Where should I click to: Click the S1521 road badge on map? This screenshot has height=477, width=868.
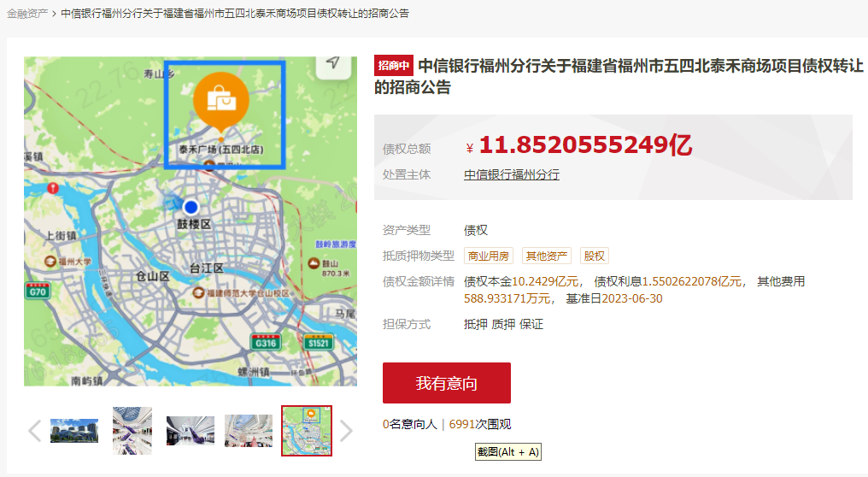tap(319, 343)
